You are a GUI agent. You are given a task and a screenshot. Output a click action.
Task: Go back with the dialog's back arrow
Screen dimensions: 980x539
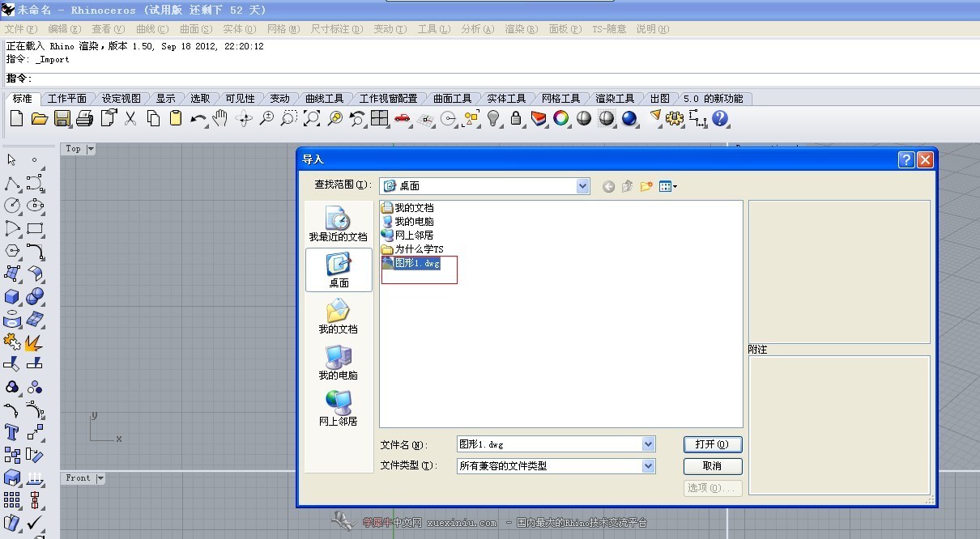pos(608,187)
